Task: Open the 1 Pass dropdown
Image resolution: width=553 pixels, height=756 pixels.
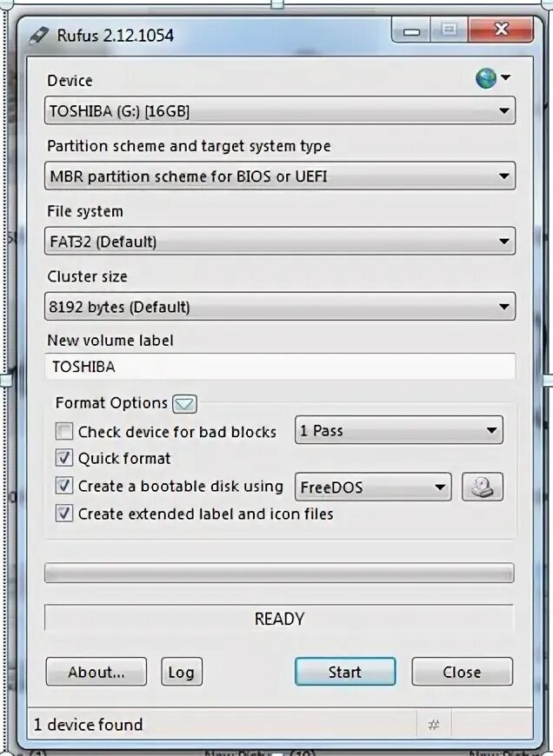Action: pos(398,430)
